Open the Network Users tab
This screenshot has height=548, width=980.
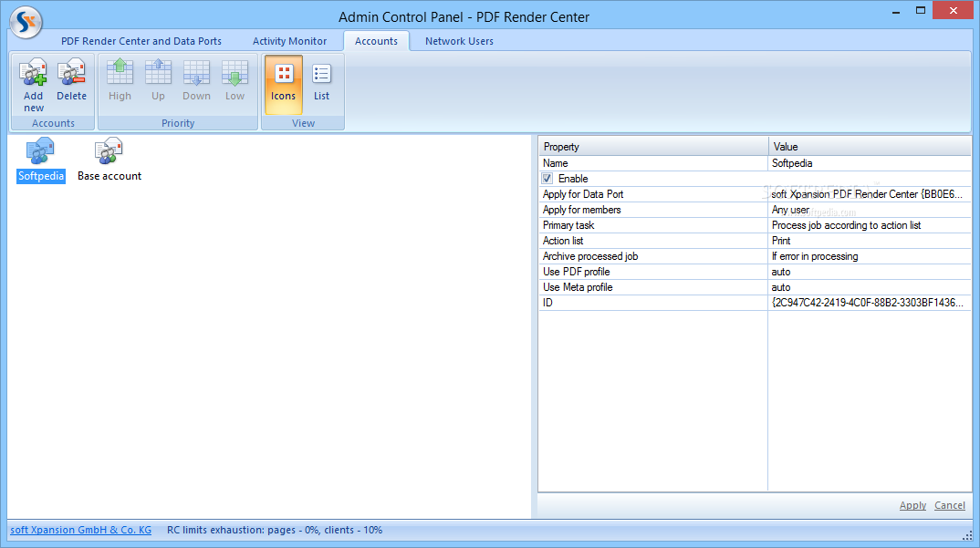(459, 41)
